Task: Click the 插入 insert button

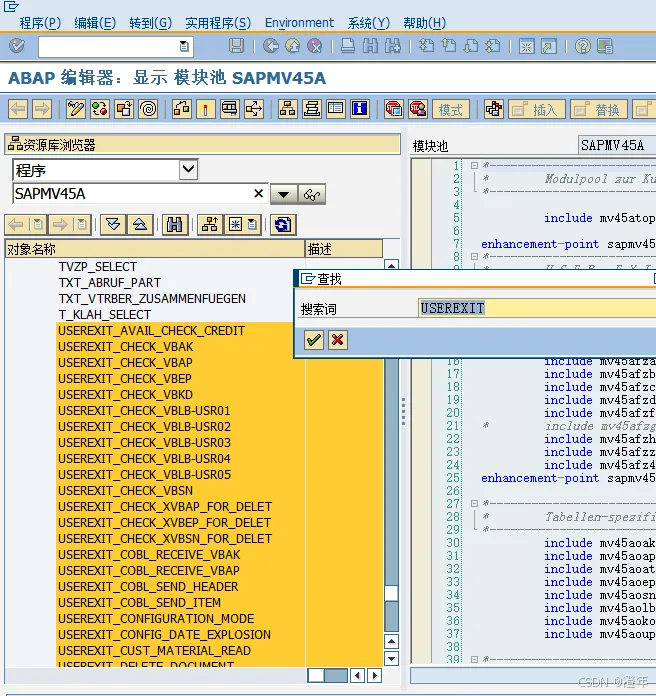Action: (x=537, y=109)
